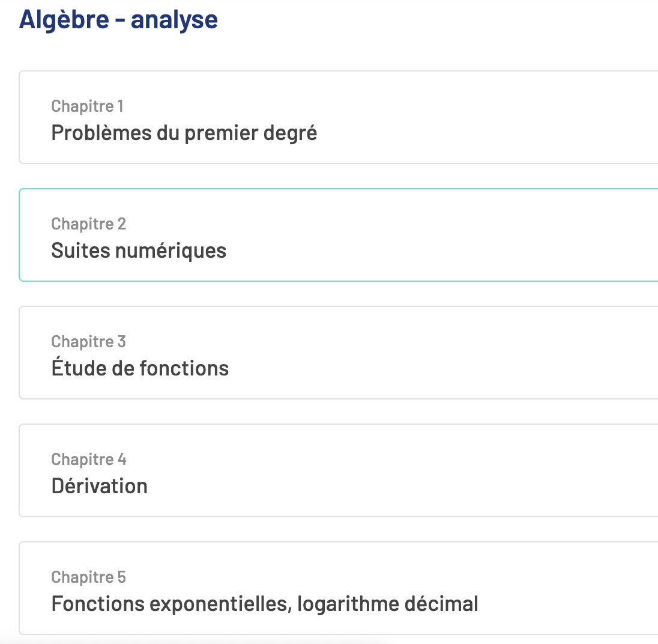658x644 pixels.
Task: Open 'Problèmes du premier degré' chapter title
Action: [x=184, y=133]
